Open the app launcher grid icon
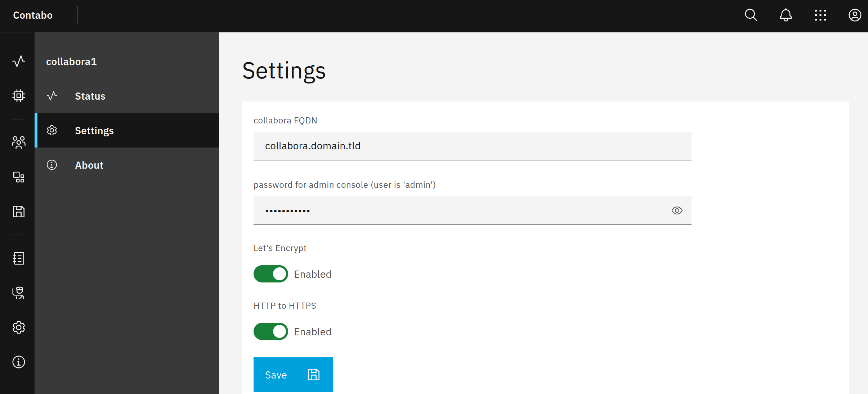 click(x=820, y=15)
